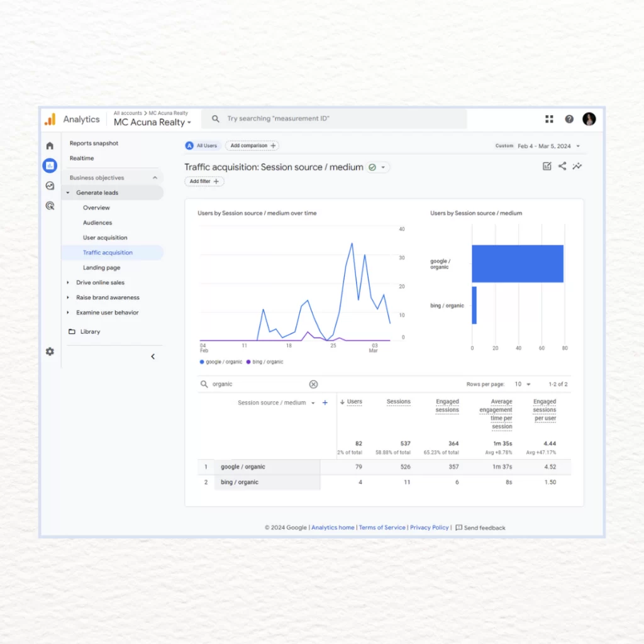This screenshot has height=644, width=644.
Task: Click the green report status checkmark
Action: 372,167
